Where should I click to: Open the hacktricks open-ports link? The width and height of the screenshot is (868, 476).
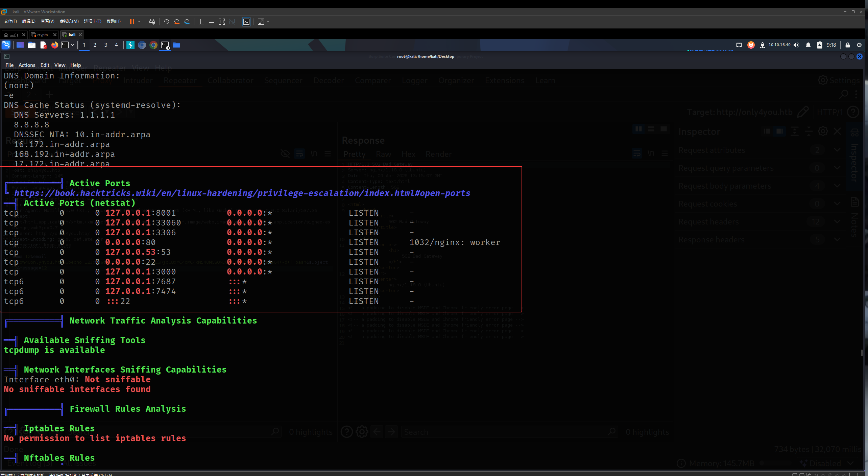tap(242, 193)
